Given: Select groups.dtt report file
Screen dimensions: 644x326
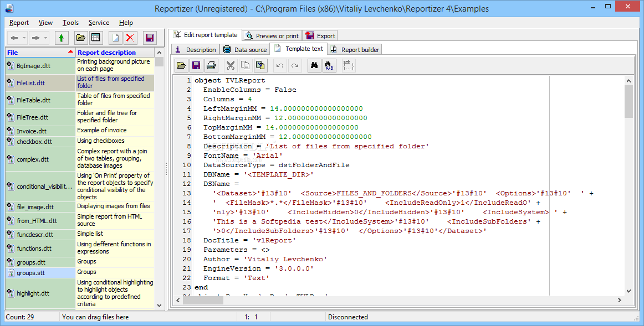Looking at the screenshot, I should coord(40,262).
